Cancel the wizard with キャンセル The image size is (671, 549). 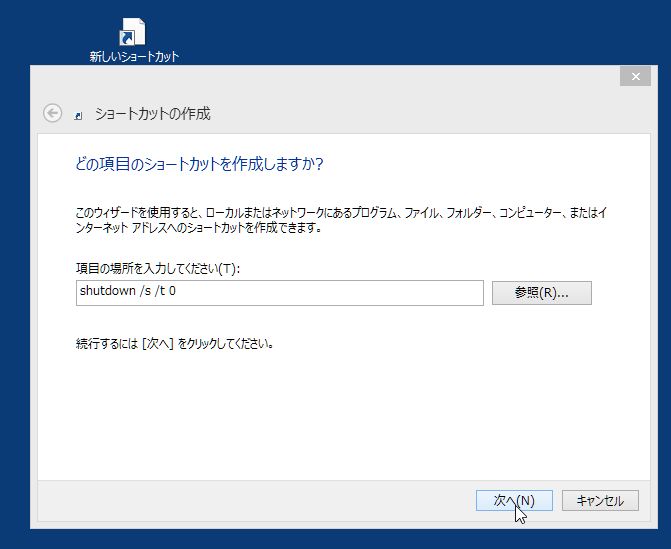[600, 501]
